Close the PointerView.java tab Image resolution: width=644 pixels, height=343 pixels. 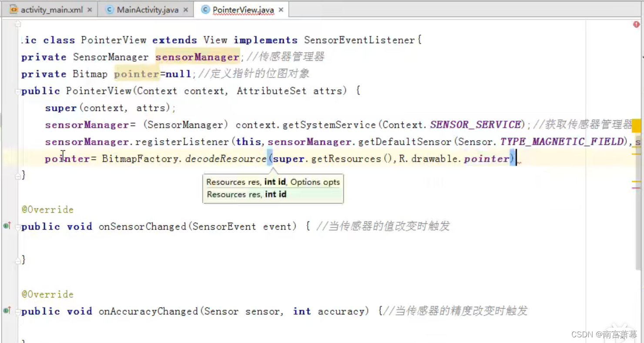tap(281, 10)
